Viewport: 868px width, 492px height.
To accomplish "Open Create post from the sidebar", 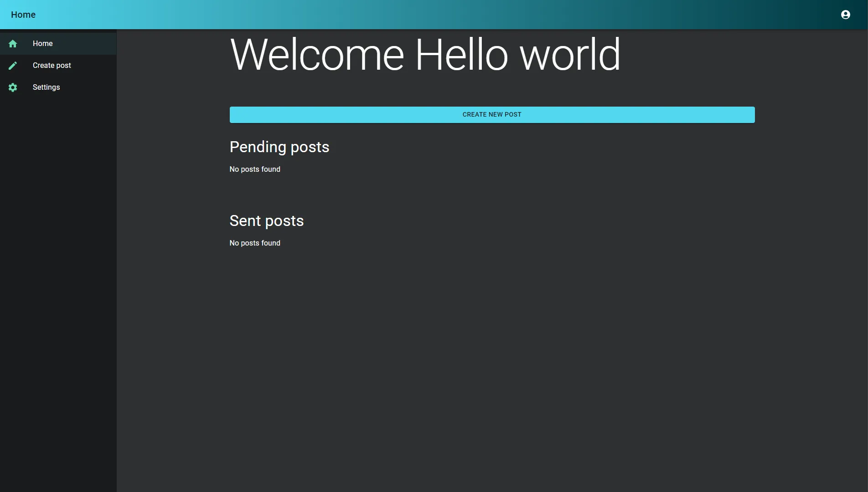I will click(x=52, y=66).
